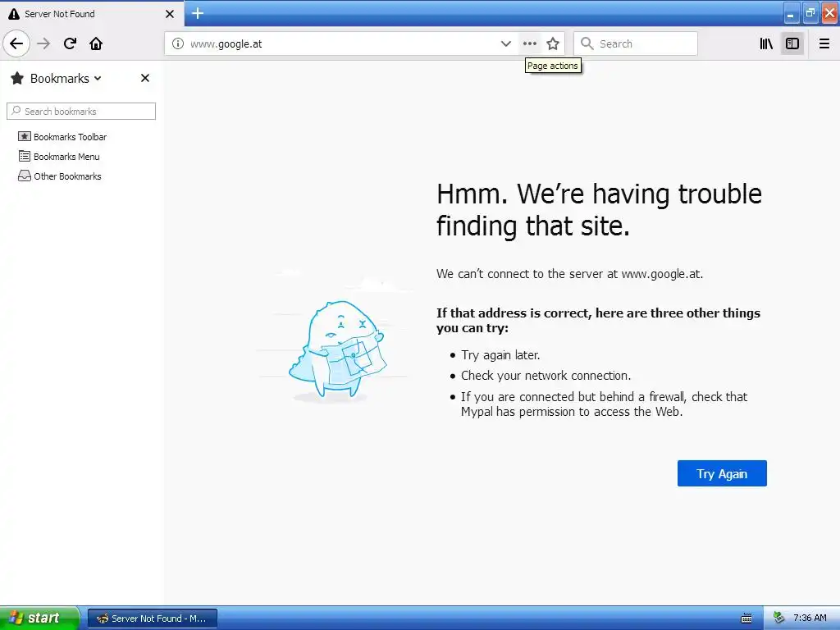Close the Server Not Found tab

point(169,14)
